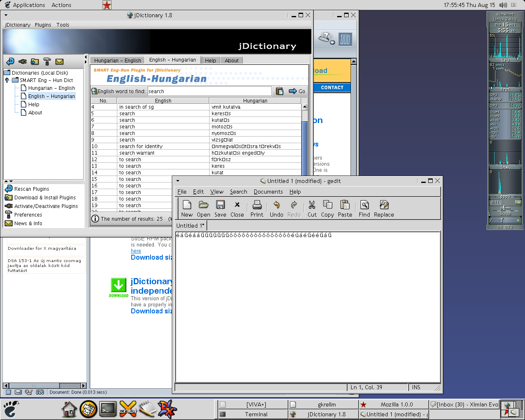Open the jDictionary window menu arrow in titlebar
This screenshot has height=420, width=525.
coord(6,15)
